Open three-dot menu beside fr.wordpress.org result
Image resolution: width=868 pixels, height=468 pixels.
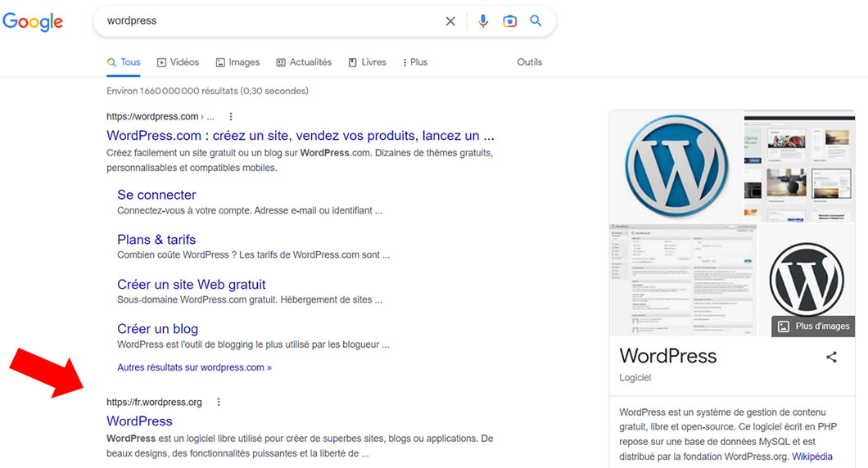pos(218,402)
